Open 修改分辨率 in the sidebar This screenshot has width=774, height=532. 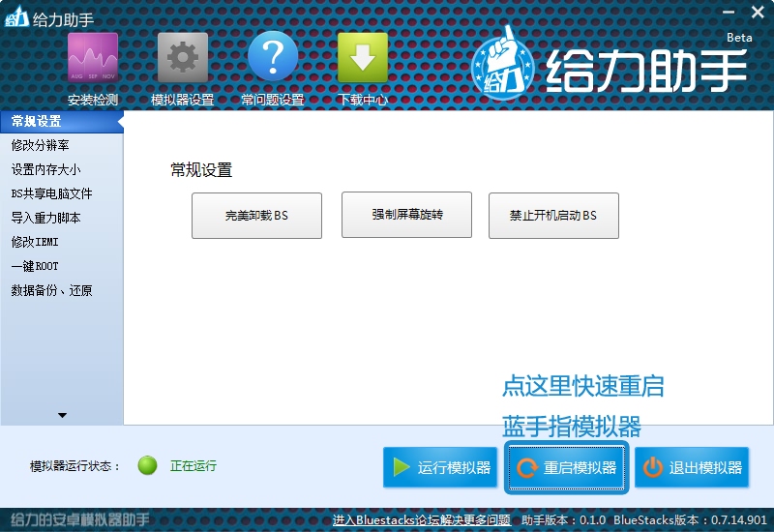(41, 145)
